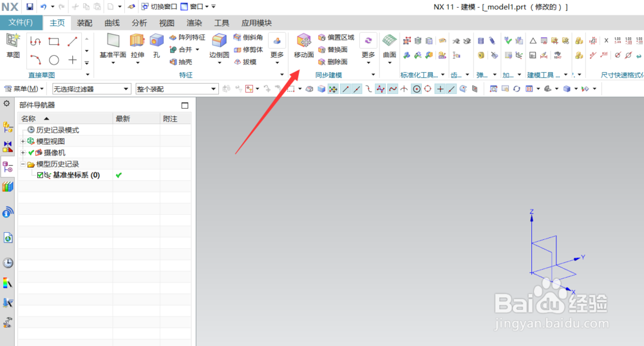Click the Switch Window (切换窗口) button

click(159, 6)
